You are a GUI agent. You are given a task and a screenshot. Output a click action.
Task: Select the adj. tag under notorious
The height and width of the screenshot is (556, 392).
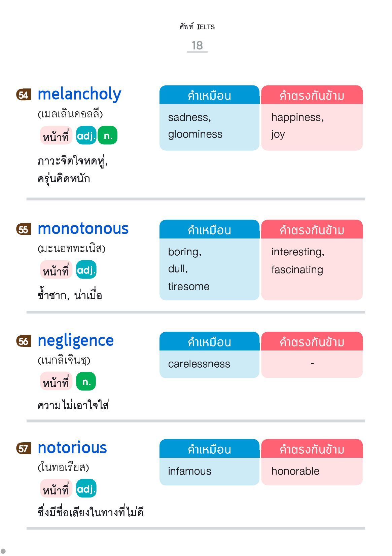tap(86, 488)
